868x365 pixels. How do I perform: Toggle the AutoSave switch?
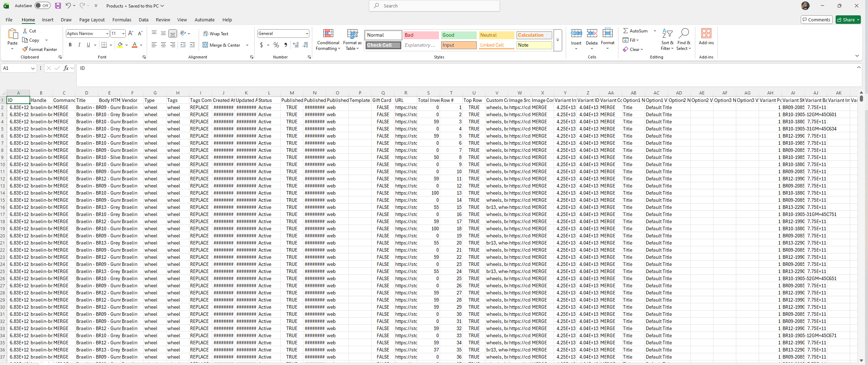(42, 5)
